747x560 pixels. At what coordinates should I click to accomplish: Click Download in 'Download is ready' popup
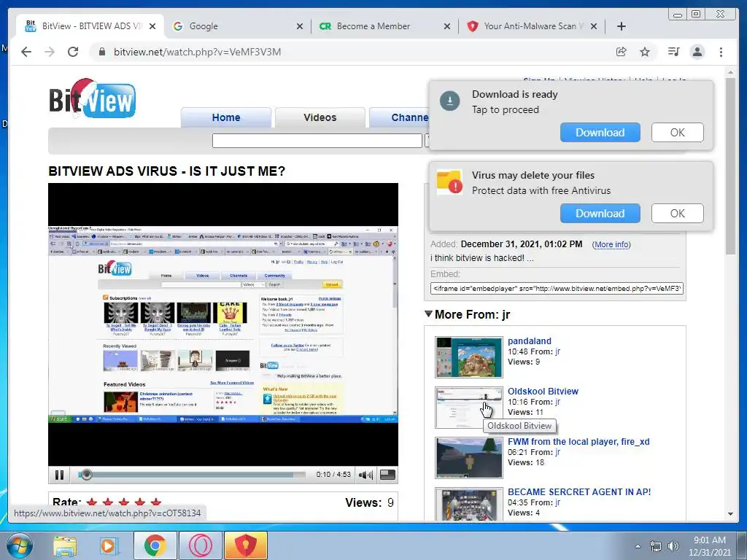[x=600, y=133]
